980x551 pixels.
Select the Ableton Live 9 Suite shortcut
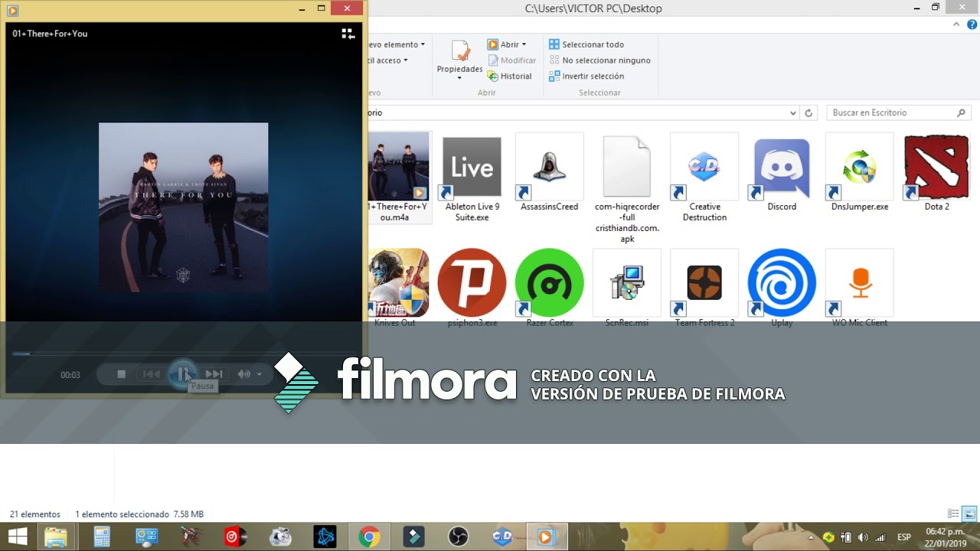coord(472,178)
